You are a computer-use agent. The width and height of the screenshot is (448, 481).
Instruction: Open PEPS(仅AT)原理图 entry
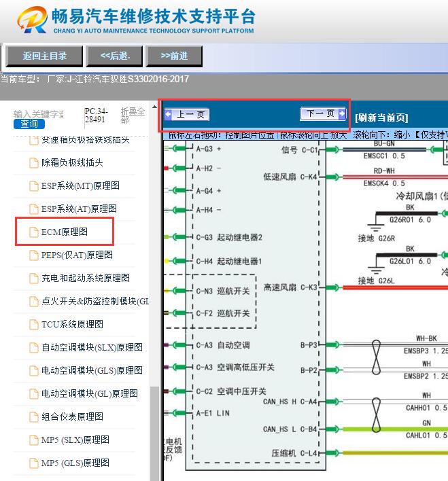click(x=77, y=255)
